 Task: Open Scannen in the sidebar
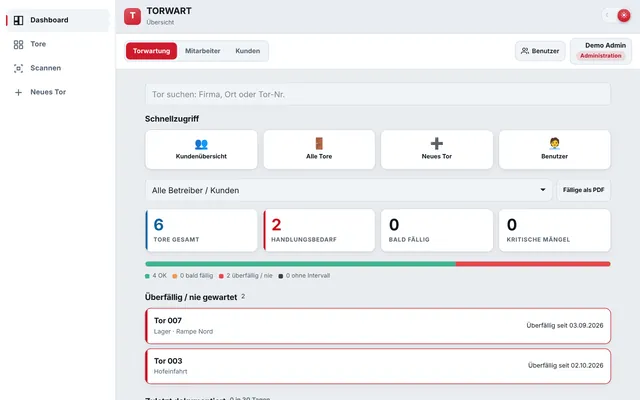click(58, 68)
